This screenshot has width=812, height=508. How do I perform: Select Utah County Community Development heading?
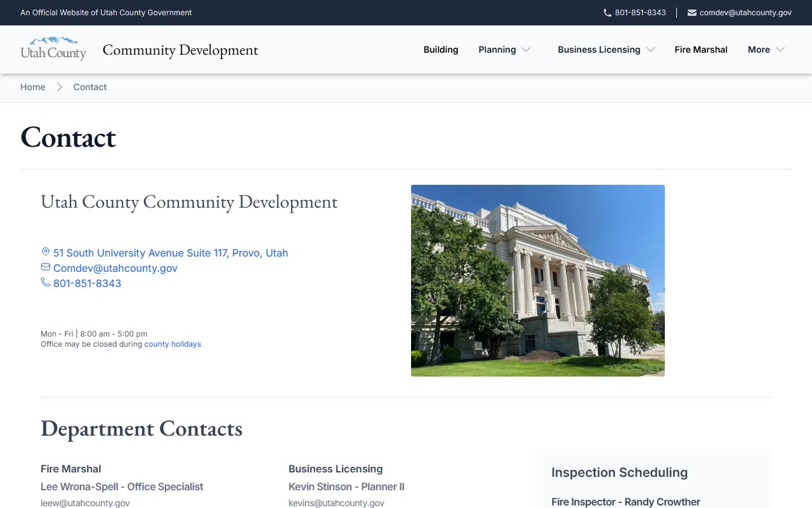[189, 202]
